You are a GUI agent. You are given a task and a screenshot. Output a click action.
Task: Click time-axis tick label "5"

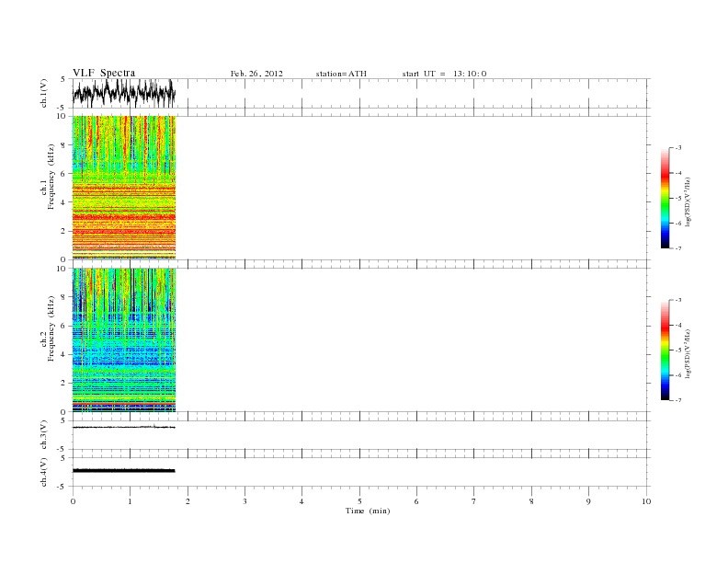click(359, 501)
